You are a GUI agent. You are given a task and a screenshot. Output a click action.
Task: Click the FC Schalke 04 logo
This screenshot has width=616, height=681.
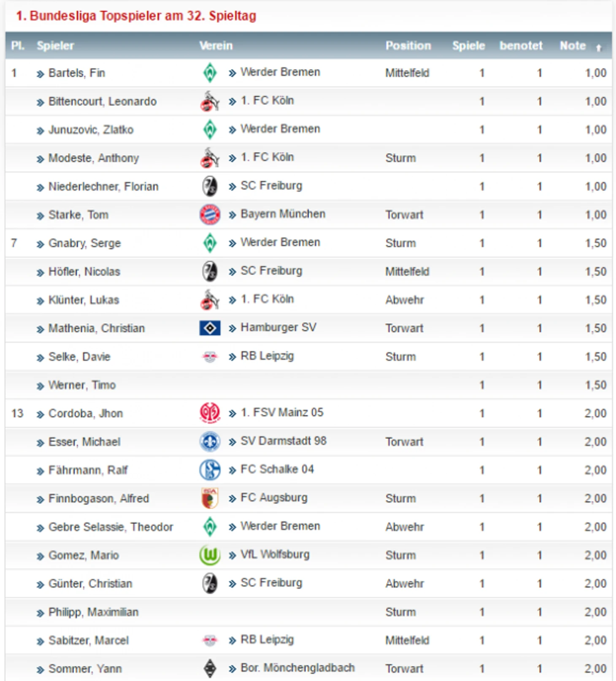click(x=210, y=470)
